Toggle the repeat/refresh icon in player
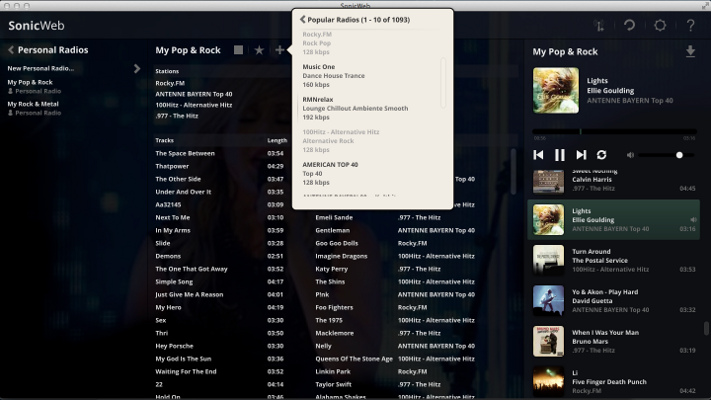The image size is (711, 400). pyautogui.click(x=601, y=155)
